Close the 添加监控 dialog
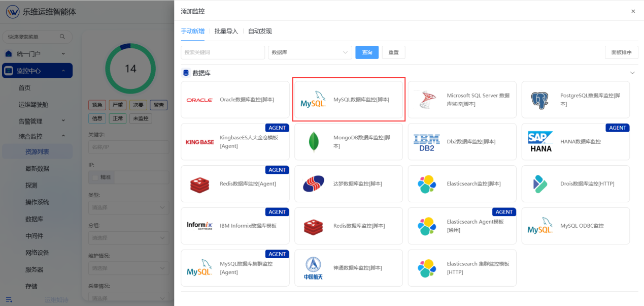Screen dimensions: 644x306 pyautogui.click(x=633, y=11)
